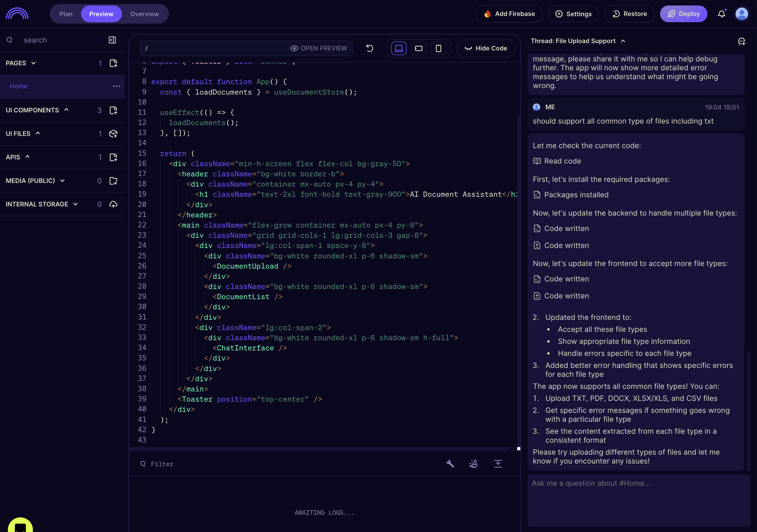Click the AWAITING LOGS... text

point(324,513)
